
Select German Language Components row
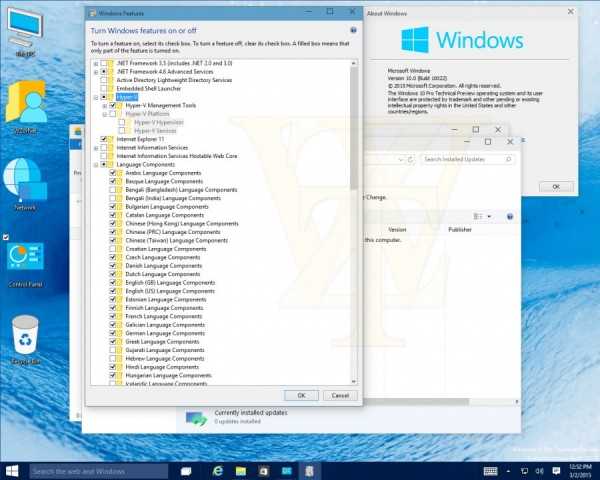click(165, 333)
